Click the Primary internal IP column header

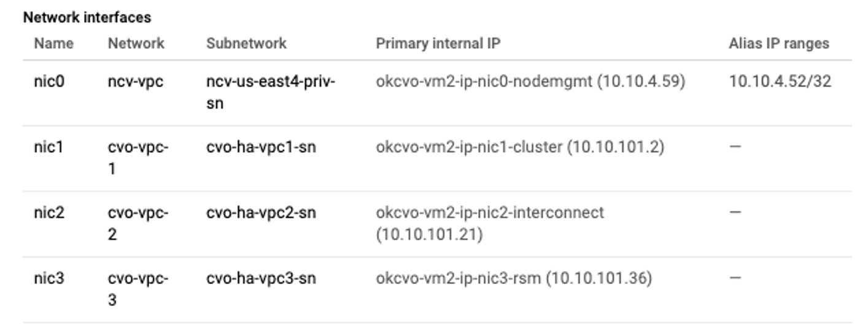438,44
